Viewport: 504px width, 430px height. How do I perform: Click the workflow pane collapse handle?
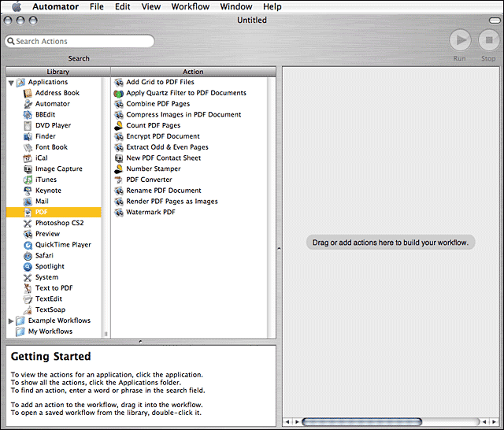click(x=279, y=248)
